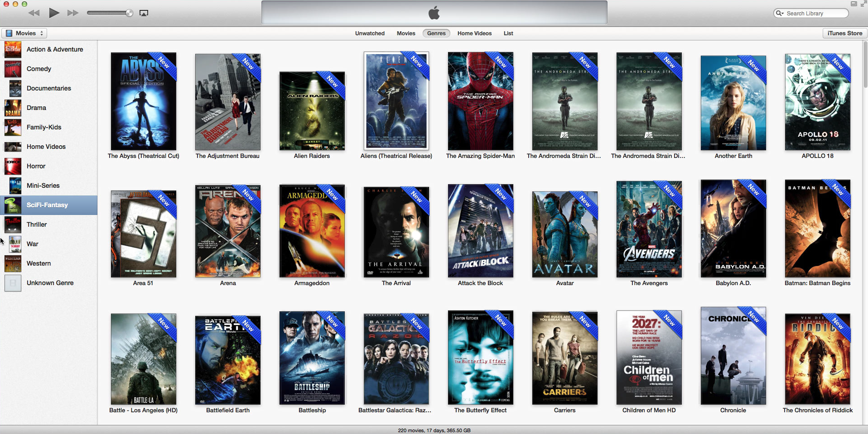The height and width of the screenshot is (434, 868).
Task: Open the Area 51 poster
Action: [144, 234]
